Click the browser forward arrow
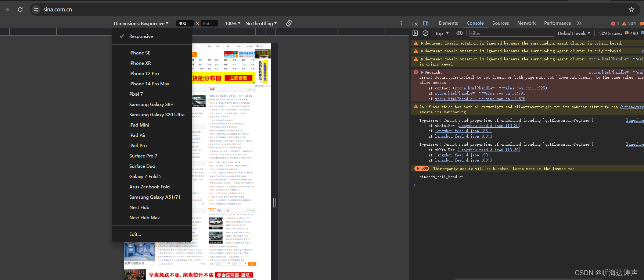 tap(7, 10)
